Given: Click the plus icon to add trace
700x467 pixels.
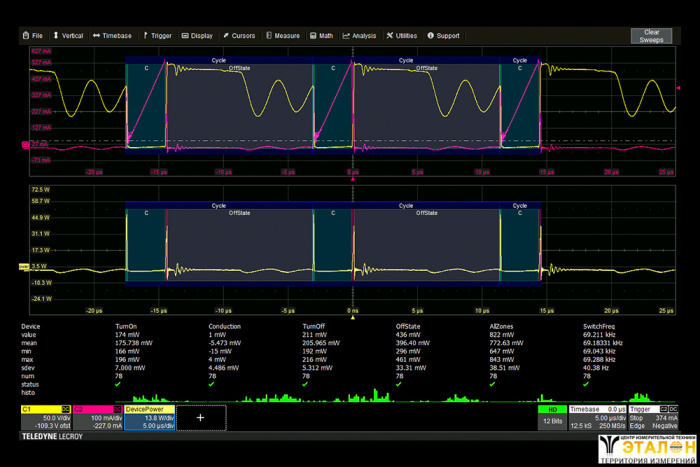Looking at the screenshot, I should [x=201, y=417].
